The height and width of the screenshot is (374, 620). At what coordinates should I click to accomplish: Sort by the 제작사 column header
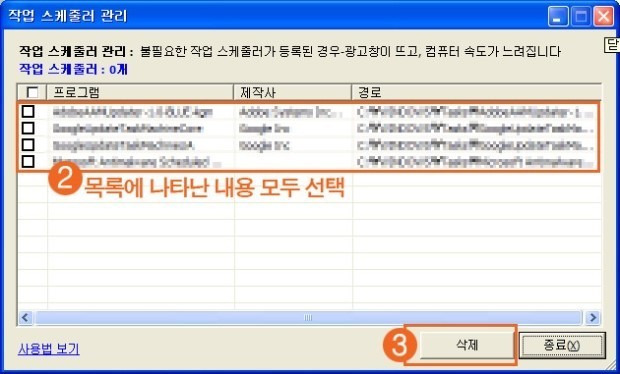click(x=293, y=93)
